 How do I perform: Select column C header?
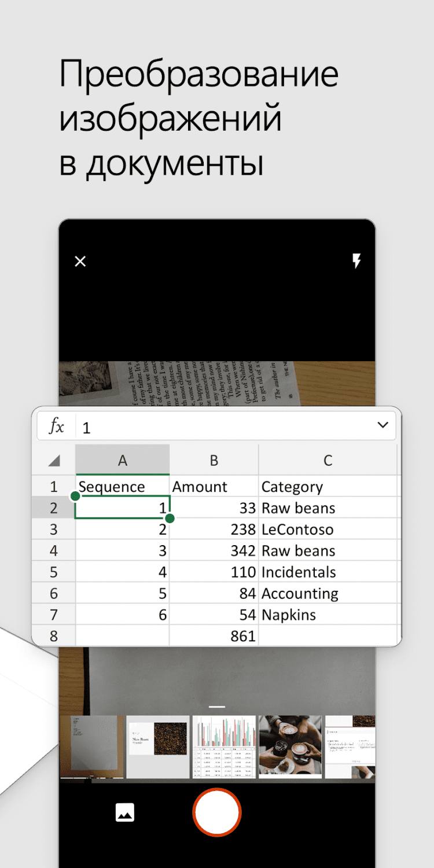[x=328, y=461]
